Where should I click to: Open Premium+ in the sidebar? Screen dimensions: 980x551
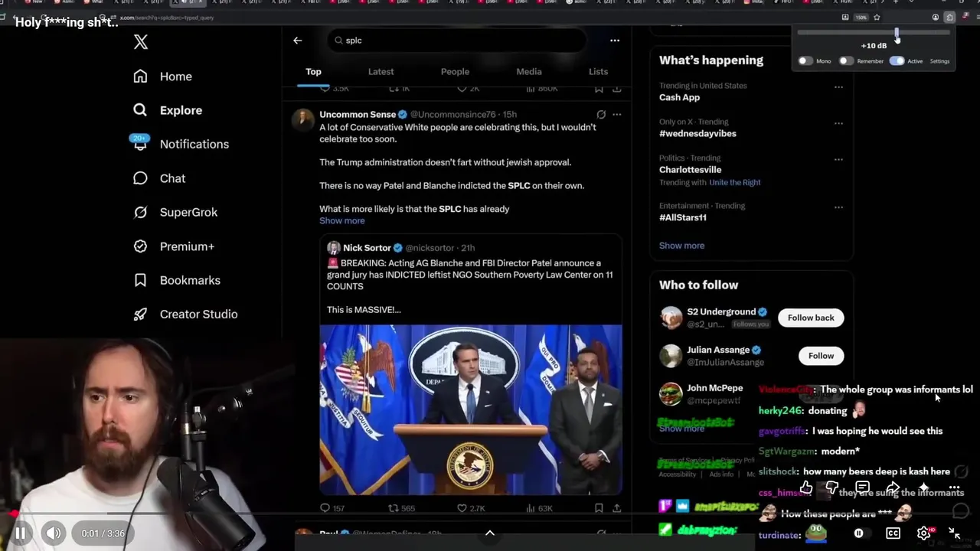(x=174, y=246)
